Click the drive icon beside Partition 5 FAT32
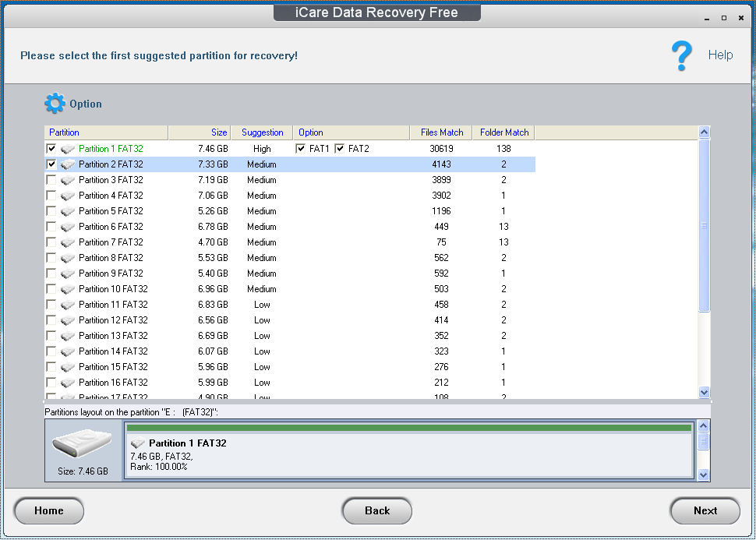756x540 pixels. (67, 211)
